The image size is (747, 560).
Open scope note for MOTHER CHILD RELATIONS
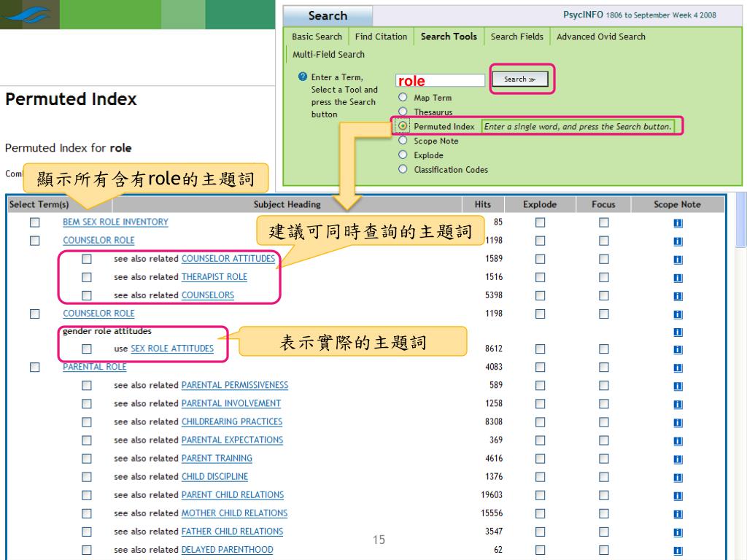(x=678, y=514)
